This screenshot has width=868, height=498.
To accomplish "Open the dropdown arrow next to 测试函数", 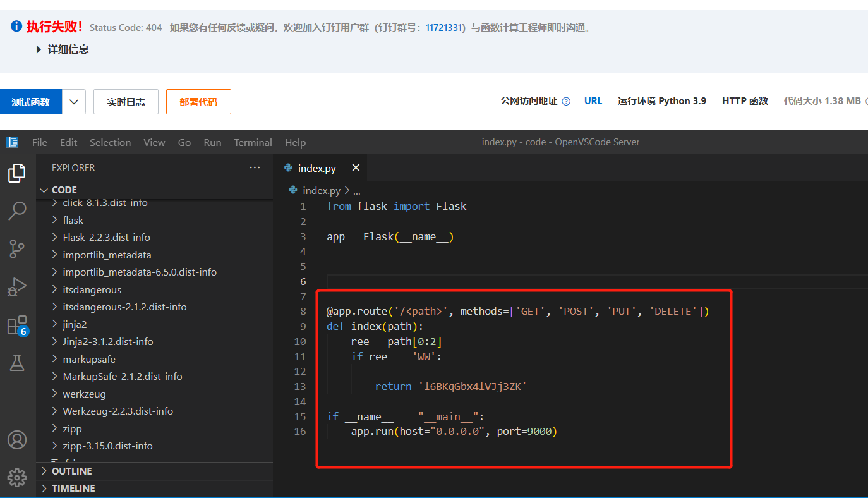I will click(74, 102).
